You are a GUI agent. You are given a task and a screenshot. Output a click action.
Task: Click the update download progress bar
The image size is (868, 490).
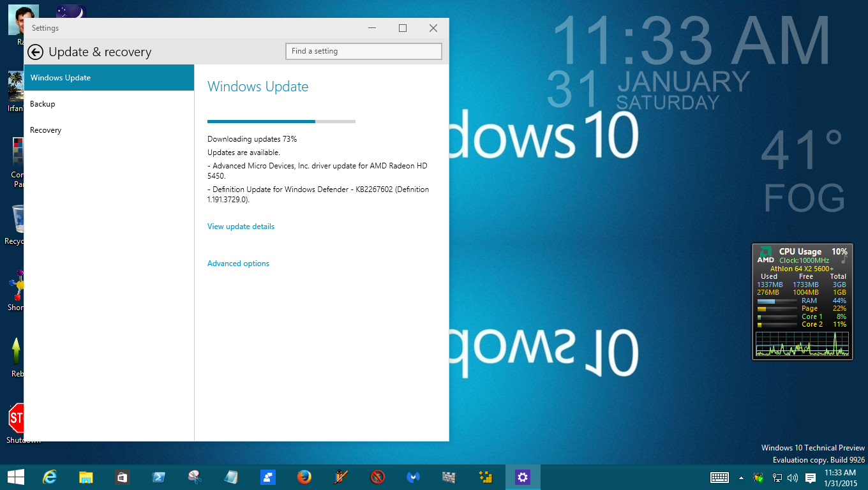tap(281, 121)
